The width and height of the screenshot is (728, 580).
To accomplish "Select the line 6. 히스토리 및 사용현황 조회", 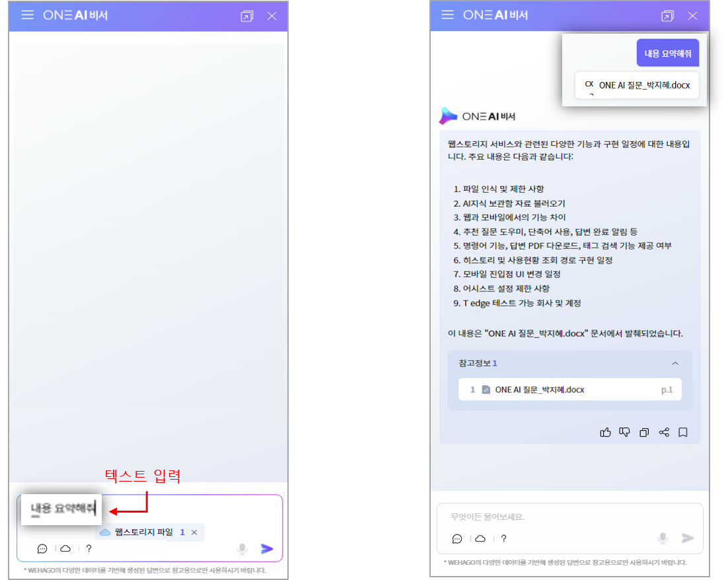I will (533, 260).
